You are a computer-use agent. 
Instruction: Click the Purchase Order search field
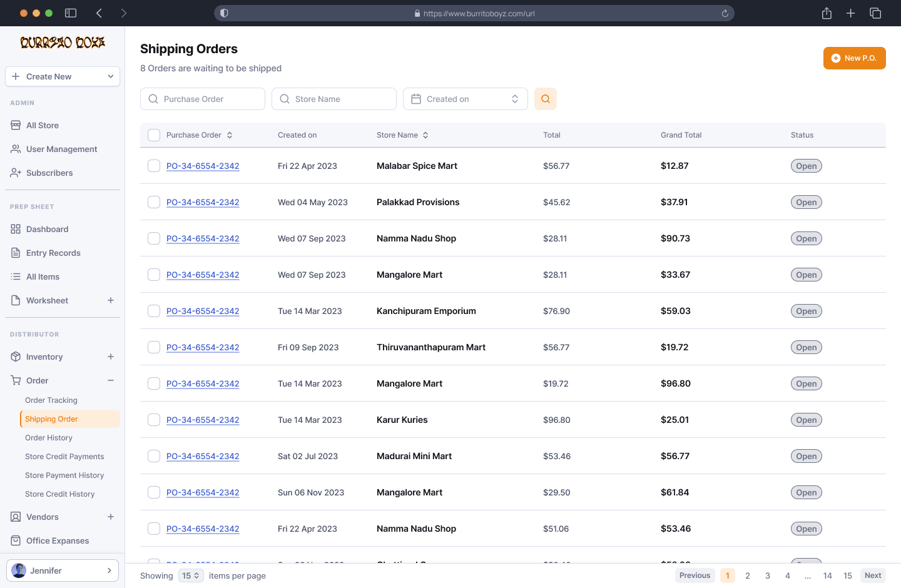203,99
